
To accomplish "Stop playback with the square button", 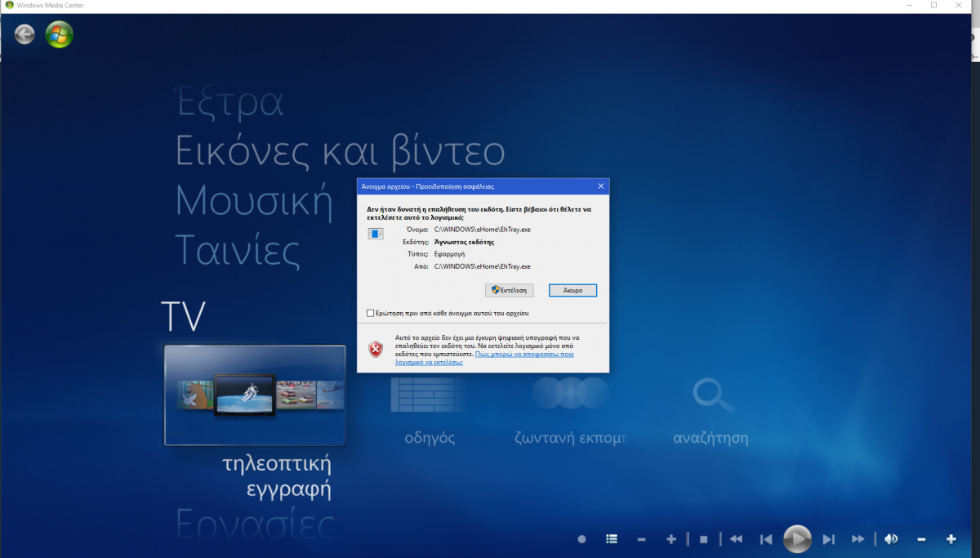I will point(703,539).
